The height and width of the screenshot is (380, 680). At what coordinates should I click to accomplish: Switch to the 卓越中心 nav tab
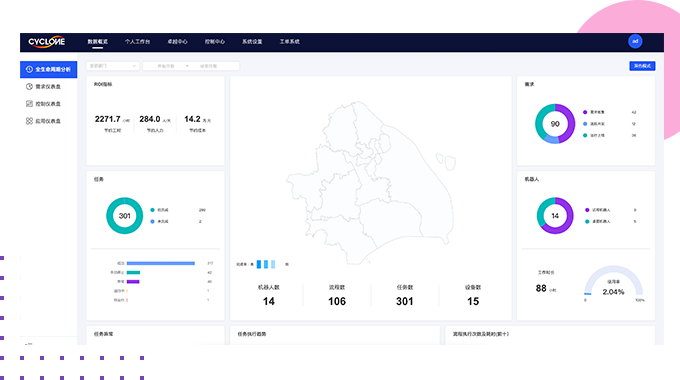tap(177, 42)
